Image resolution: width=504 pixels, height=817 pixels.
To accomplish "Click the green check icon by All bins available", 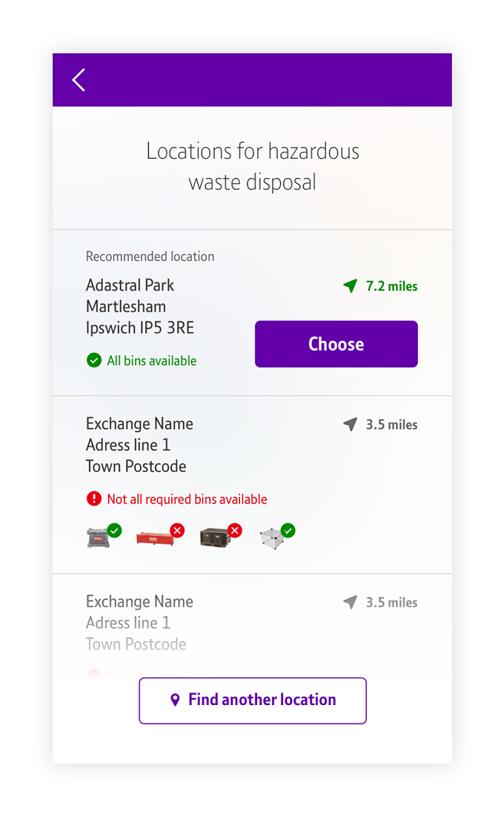I will point(93,360).
